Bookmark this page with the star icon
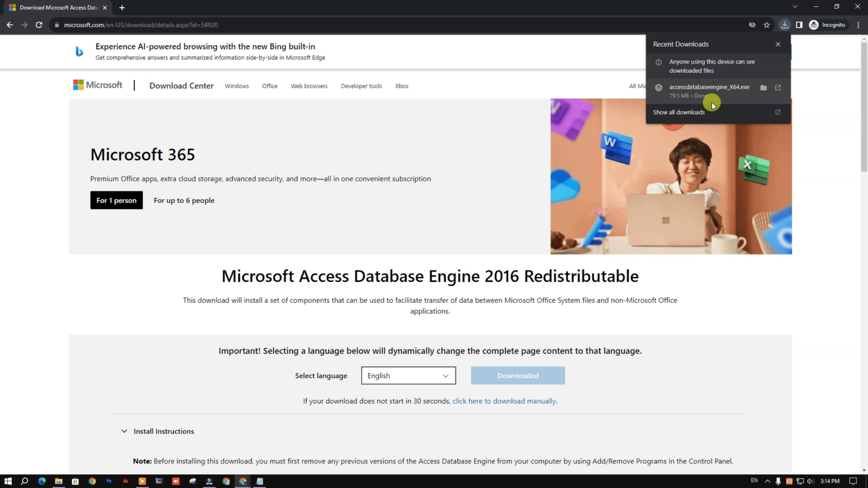This screenshot has height=488, width=868. coord(766,25)
